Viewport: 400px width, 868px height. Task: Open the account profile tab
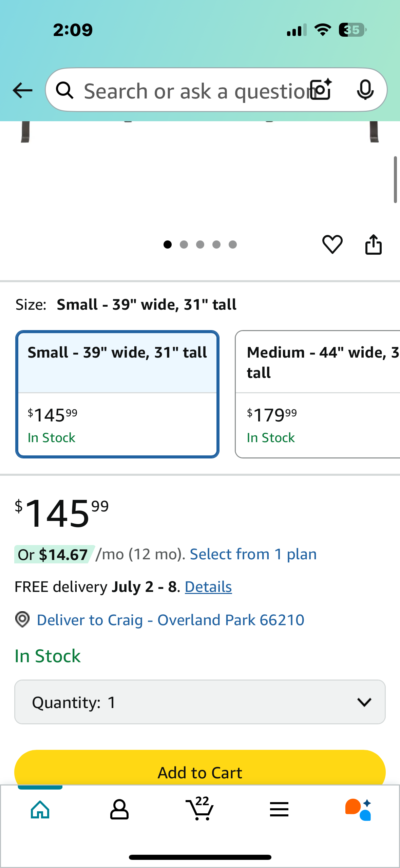coord(119,809)
